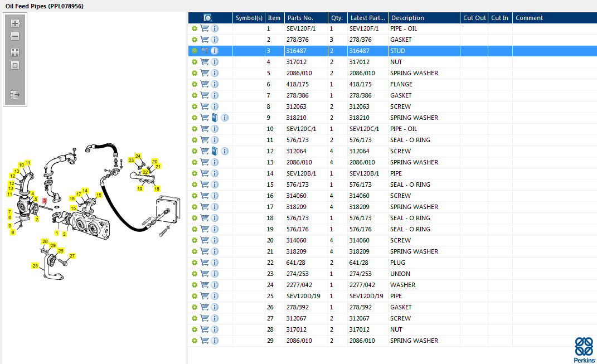Image resolution: width=597 pixels, height=364 pixels.
Task: Select part number SEV120C/1 in Parts No. column
Action: point(301,129)
